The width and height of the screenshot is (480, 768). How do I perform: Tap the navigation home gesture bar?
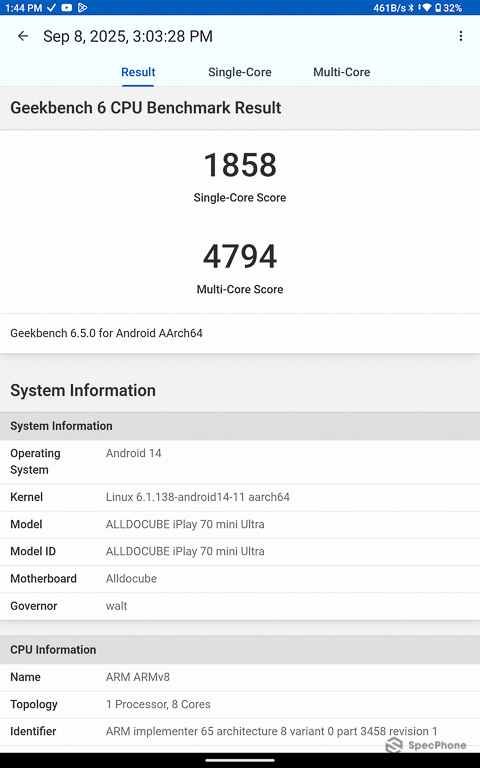[x=240, y=761]
